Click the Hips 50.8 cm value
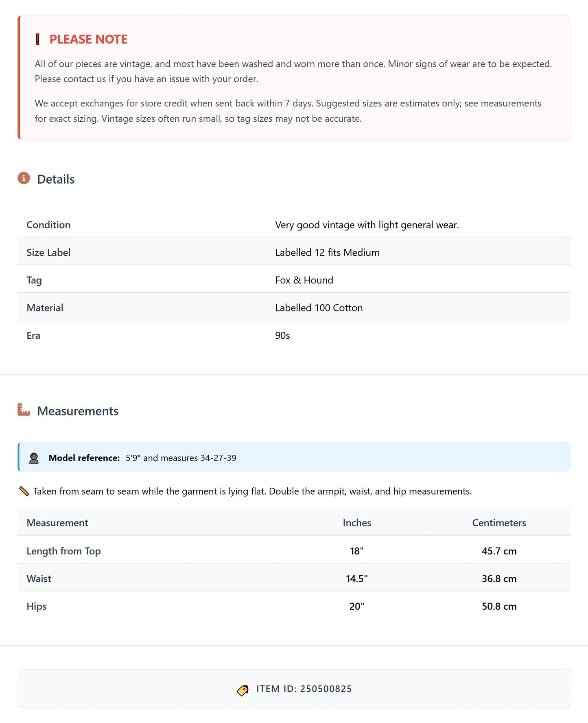This screenshot has width=588, height=723. 499,606
